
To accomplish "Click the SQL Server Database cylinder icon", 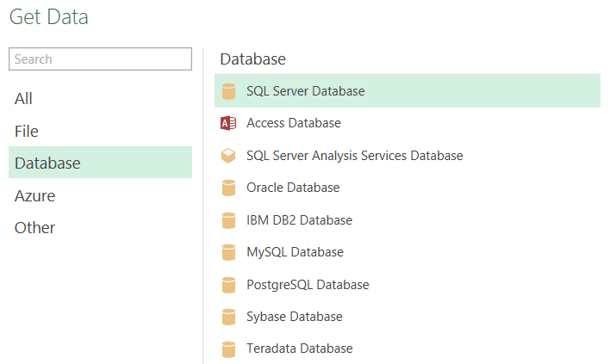I will [x=228, y=91].
